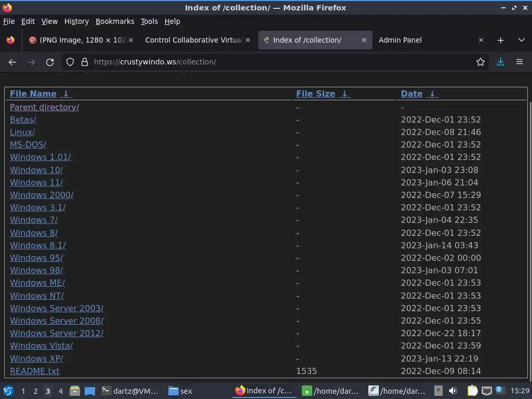The height and width of the screenshot is (399, 532).
Task: Open the Edit menu
Action: click(28, 21)
